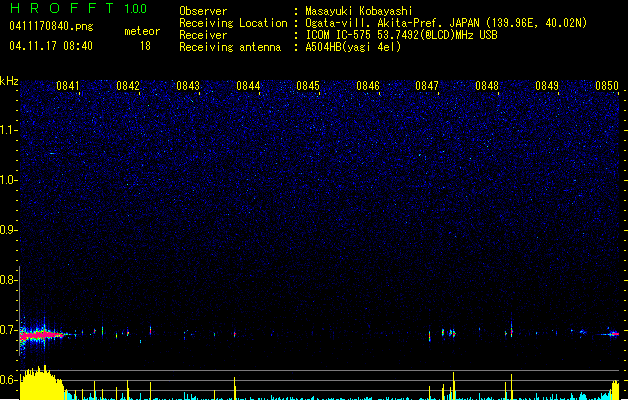Screen dimensions: 629x400
Task: Click the 0842 time marker
Action: [x=128, y=86]
